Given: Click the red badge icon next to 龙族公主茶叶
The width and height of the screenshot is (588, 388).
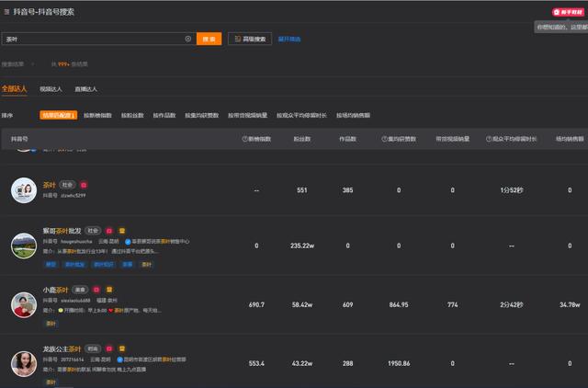Looking at the screenshot, I should [x=108, y=350].
